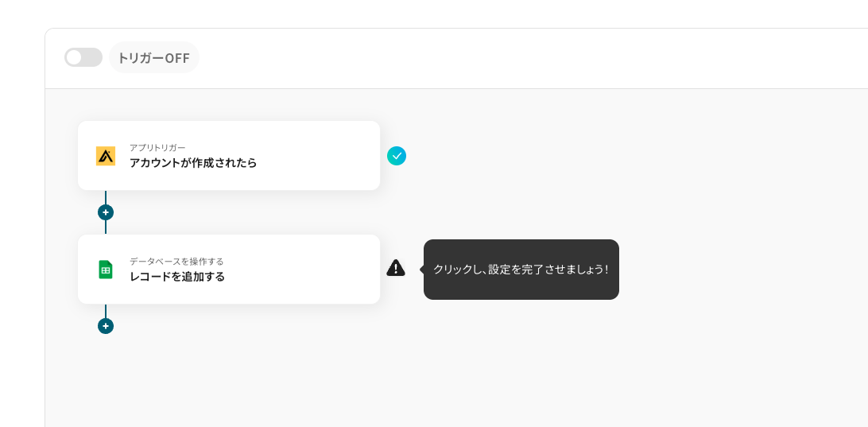This screenshot has width=868, height=427.
Task: Click the empty gray canvas area
Action: (x=556, y=366)
